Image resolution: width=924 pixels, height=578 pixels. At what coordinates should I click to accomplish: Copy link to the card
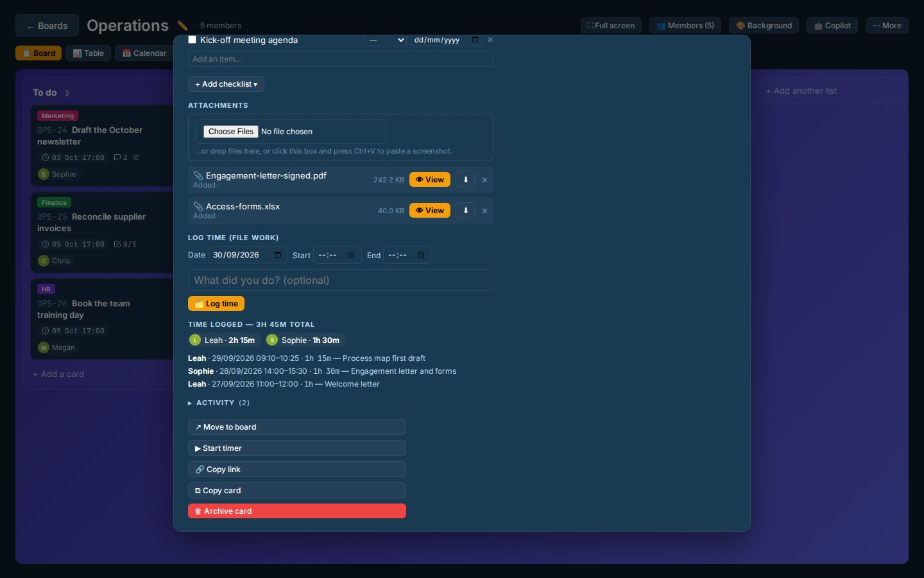(x=297, y=469)
